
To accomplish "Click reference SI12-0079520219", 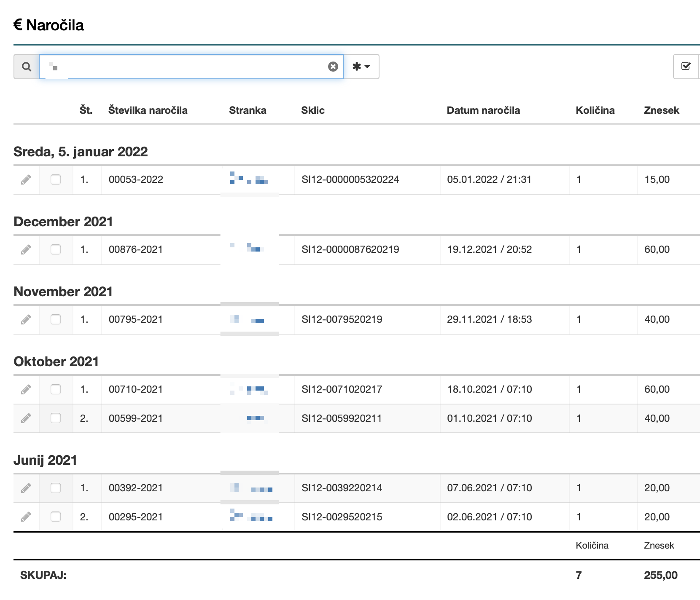I will click(x=342, y=319).
